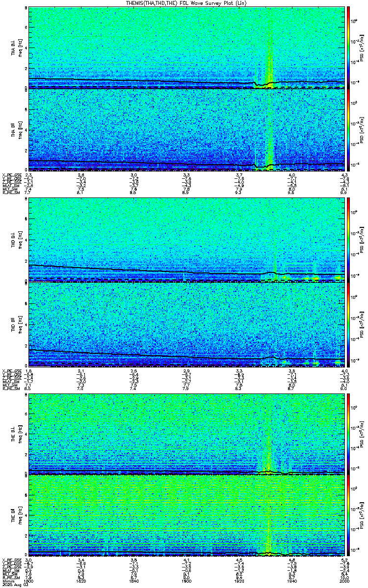Click the '1920' time tick label
This screenshot has height=588, width=368.
click(x=239, y=581)
